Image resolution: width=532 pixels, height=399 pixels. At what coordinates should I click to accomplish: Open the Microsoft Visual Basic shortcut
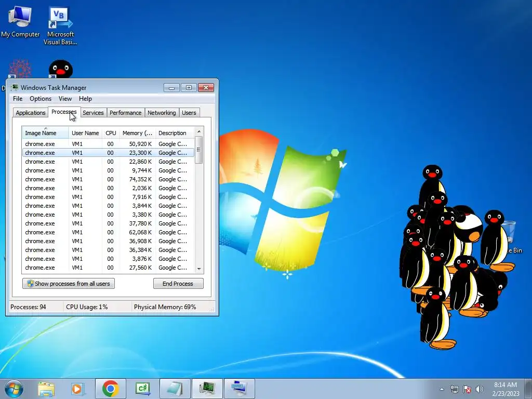[60, 25]
